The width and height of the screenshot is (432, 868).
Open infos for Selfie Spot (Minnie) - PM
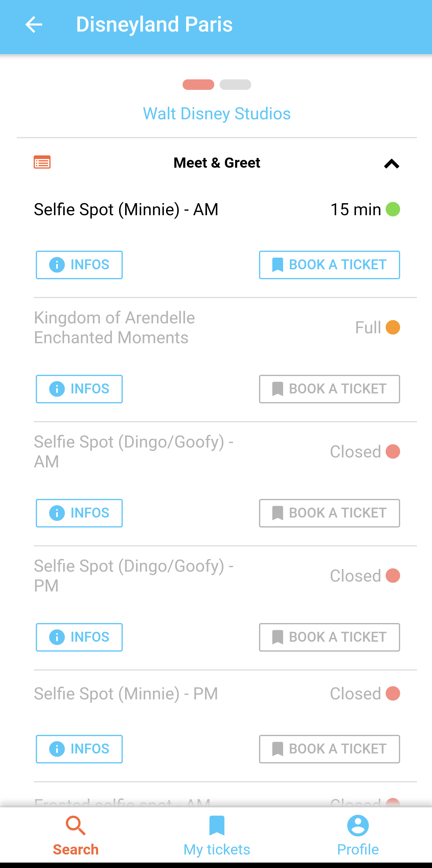79,749
